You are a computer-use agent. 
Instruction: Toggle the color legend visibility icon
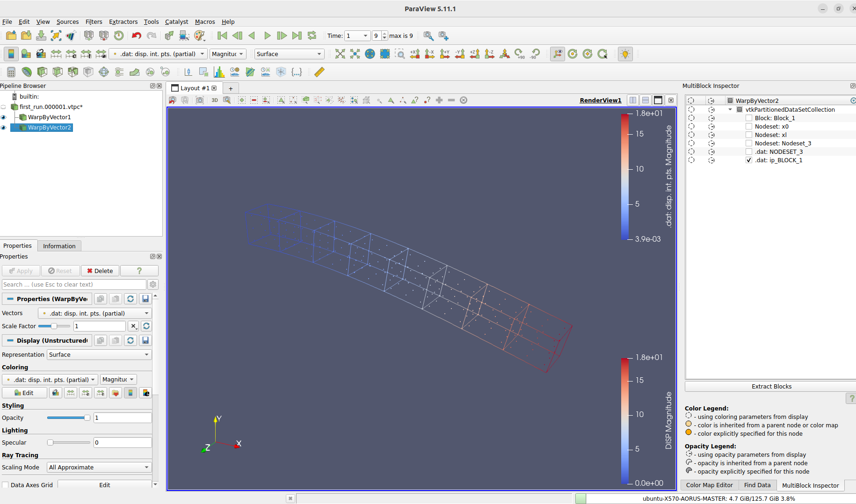[x=11, y=54]
